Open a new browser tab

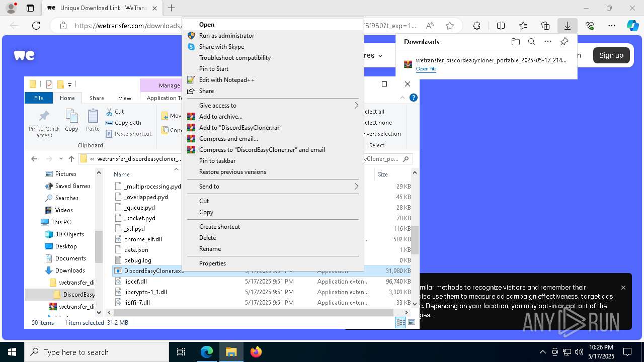172,8
